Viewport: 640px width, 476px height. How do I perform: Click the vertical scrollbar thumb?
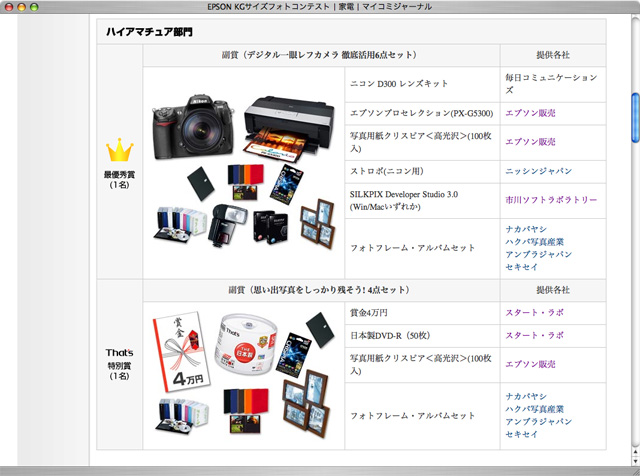coord(636,118)
